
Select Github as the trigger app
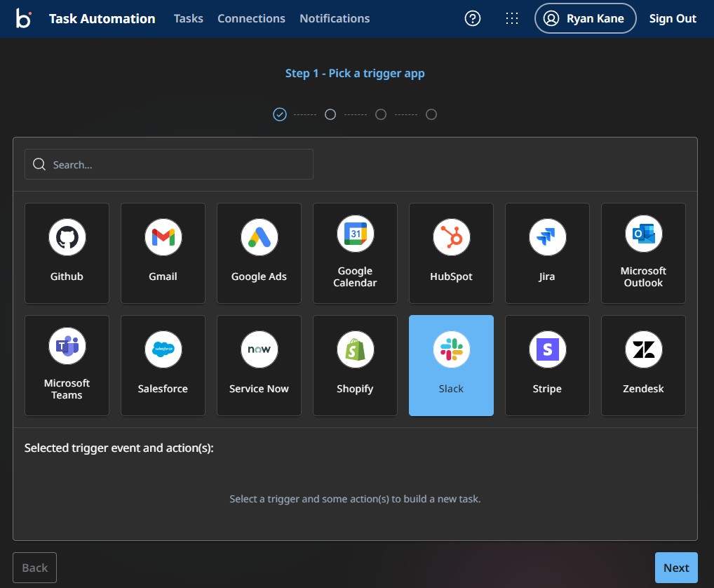(67, 253)
